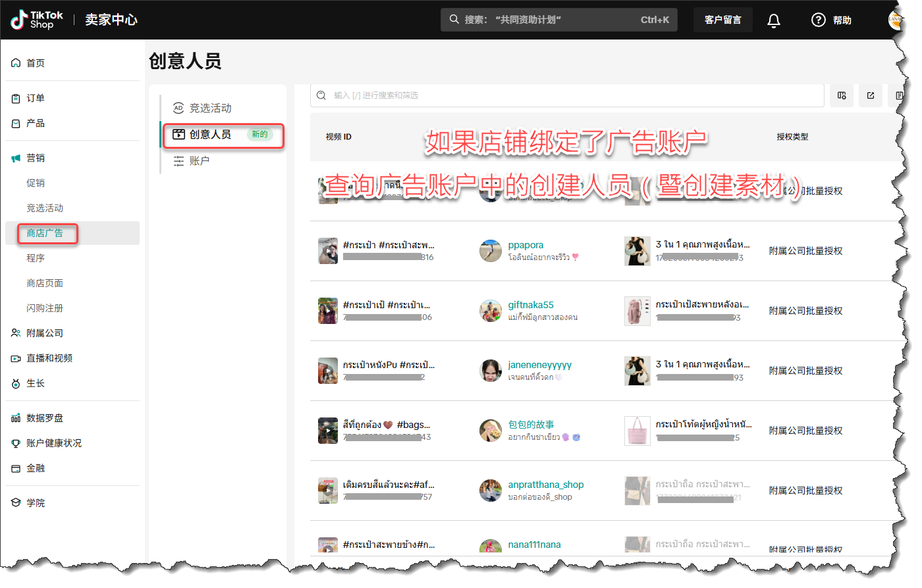Click the export icon next to filter bar
Image resolution: width=922 pixels, height=588 pixels.
pos(871,95)
